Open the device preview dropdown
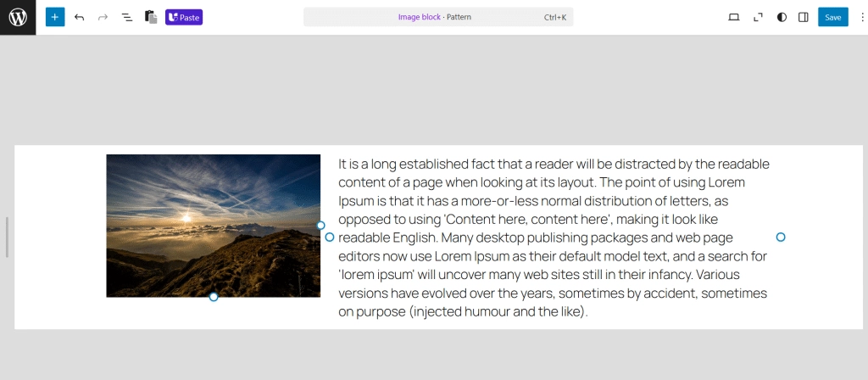The image size is (868, 380). pyautogui.click(x=734, y=17)
